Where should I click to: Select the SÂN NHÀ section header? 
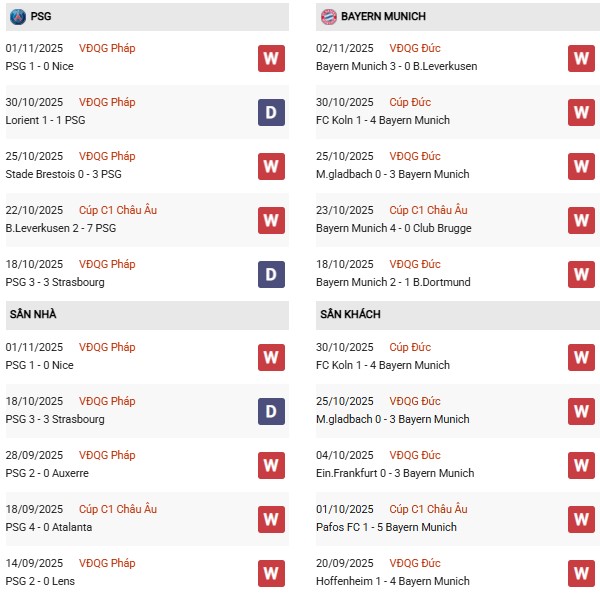33,315
